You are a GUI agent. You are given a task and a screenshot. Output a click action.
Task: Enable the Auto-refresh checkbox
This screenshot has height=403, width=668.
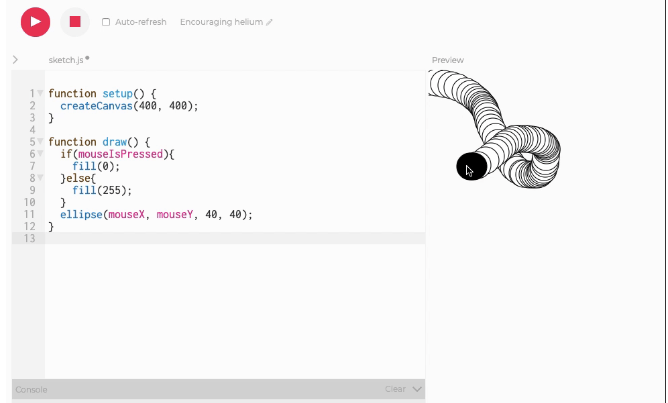107,22
